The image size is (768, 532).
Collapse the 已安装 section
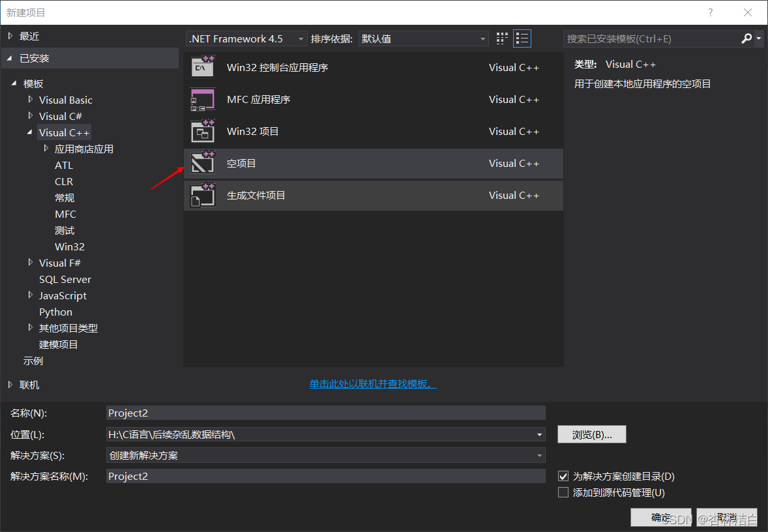click(9, 58)
